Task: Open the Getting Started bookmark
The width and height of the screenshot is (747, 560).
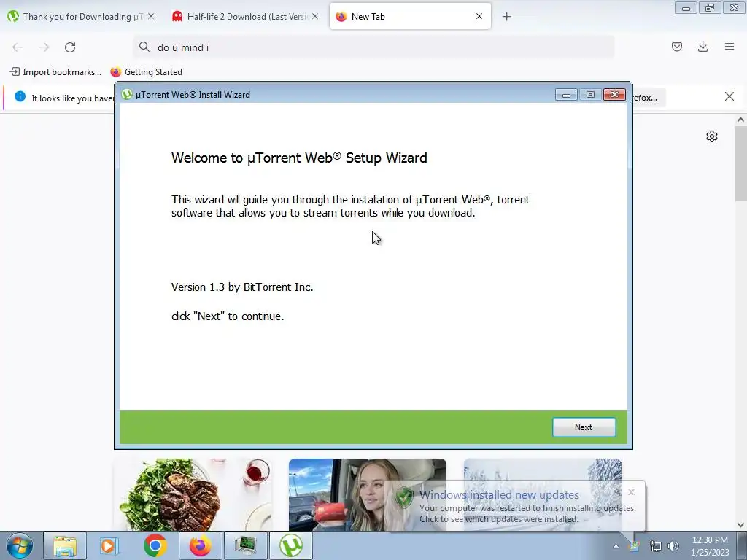Action: (146, 72)
